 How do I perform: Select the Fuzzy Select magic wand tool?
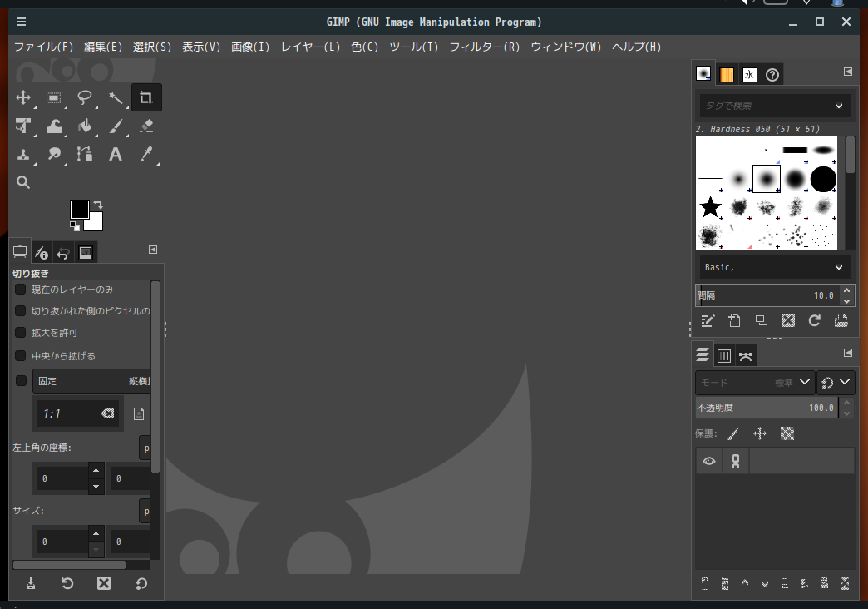115,97
